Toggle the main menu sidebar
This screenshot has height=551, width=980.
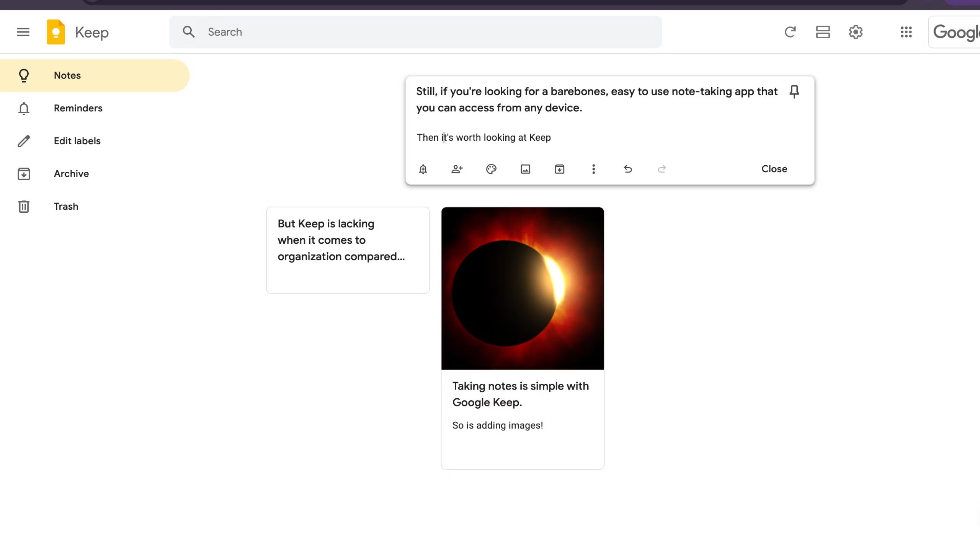pyautogui.click(x=23, y=32)
